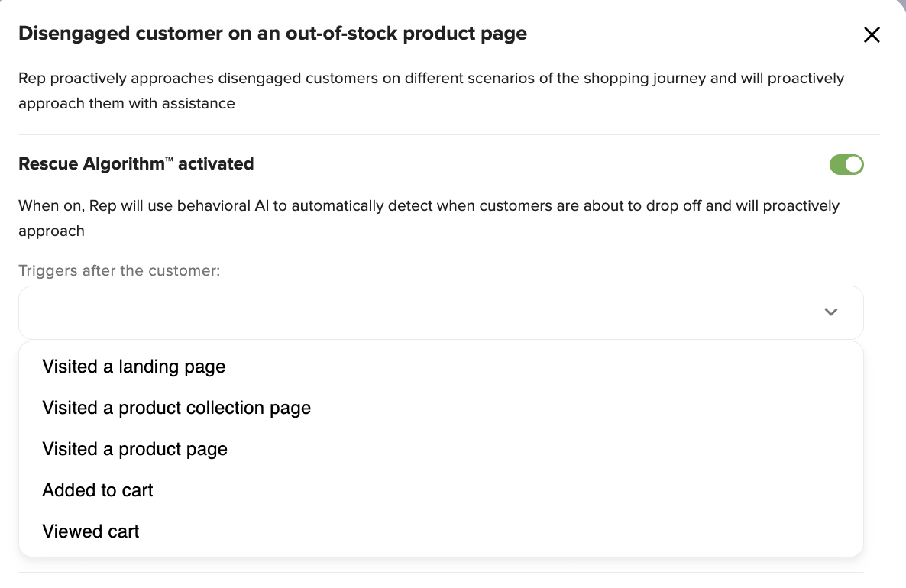The width and height of the screenshot is (906, 588).
Task: Pick the Visited a product page option
Action: pos(441,449)
